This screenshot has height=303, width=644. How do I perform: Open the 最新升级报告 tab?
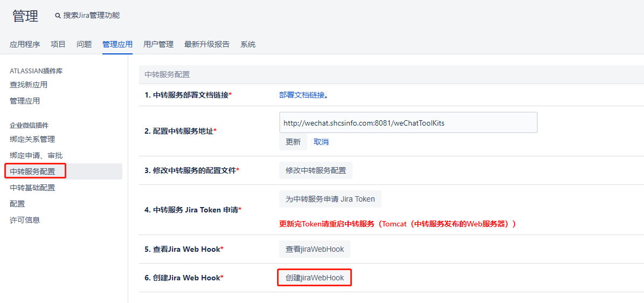pyautogui.click(x=207, y=44)
